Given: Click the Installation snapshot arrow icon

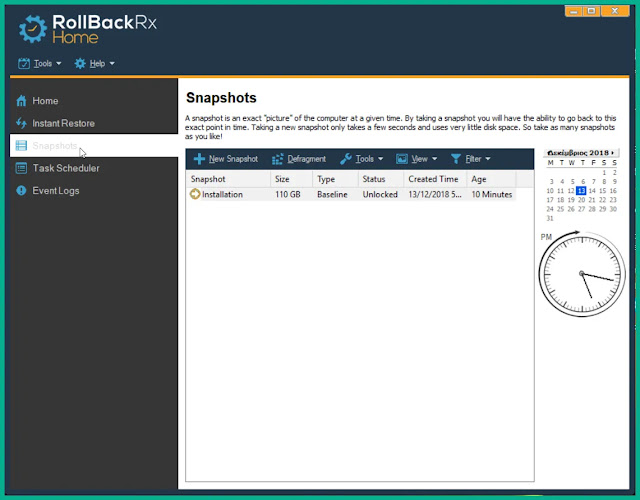Looking at the screenshot, I should 195,194.
